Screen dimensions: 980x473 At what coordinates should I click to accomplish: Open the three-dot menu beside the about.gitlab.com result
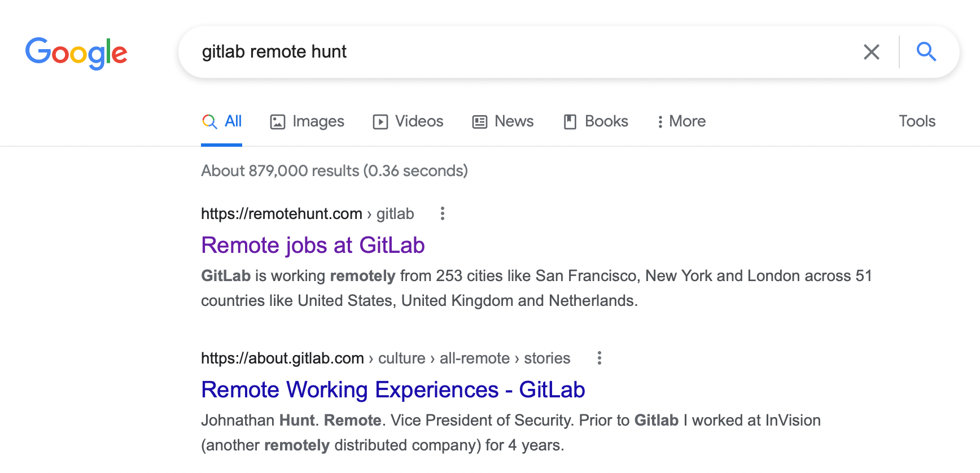coord(600,358)
